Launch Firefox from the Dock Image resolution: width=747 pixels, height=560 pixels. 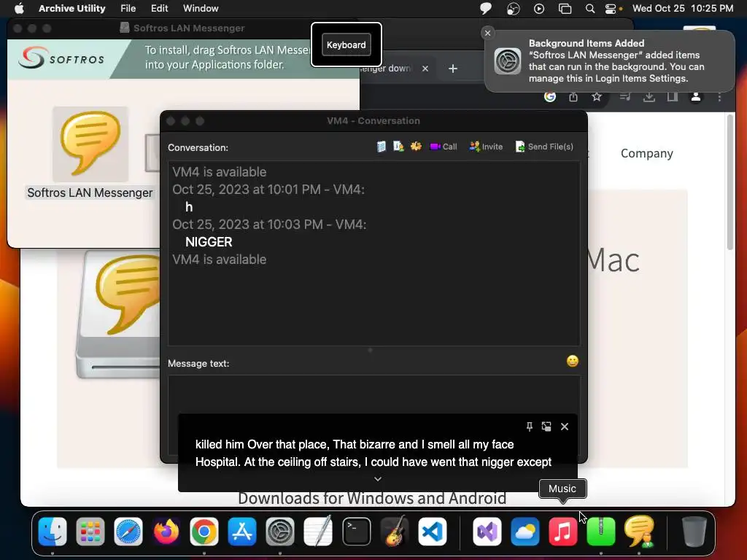[x=166, y=532]
